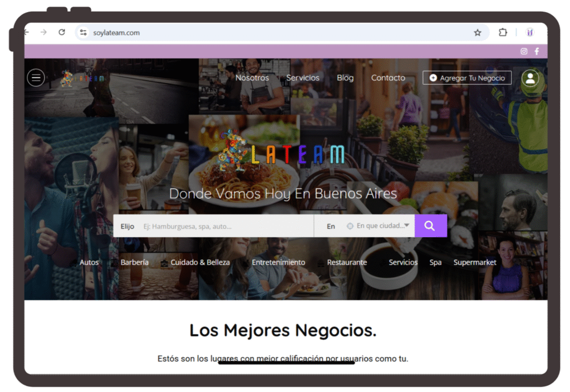Expand the 'En que ciudad' dropdown
This screenshot has width=570, height=392.
pyautogui.click(x=379, y=226)
